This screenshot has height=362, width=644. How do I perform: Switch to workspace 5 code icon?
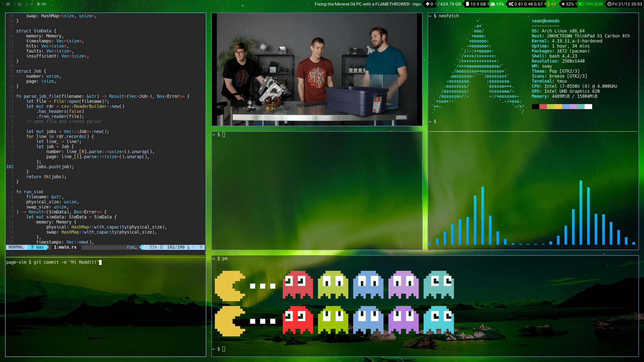(x=44, y=4)
